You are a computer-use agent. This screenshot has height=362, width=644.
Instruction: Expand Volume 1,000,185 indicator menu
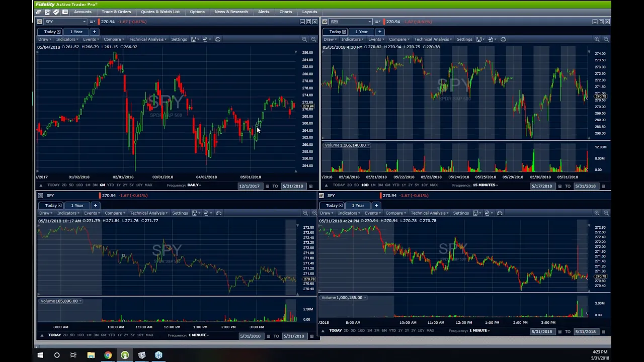coord(365,298)
